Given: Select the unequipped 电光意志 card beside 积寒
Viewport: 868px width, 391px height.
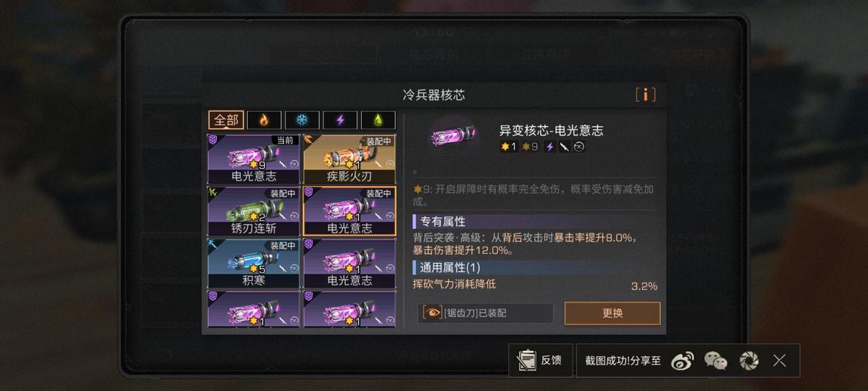Looking at the screenshot, I should [x=350, y=264].
